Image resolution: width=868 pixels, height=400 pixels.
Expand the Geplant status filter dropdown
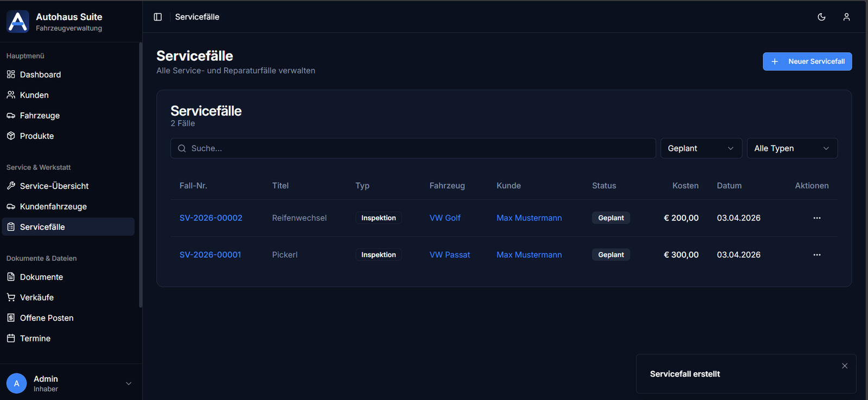(x=700, y=148)
